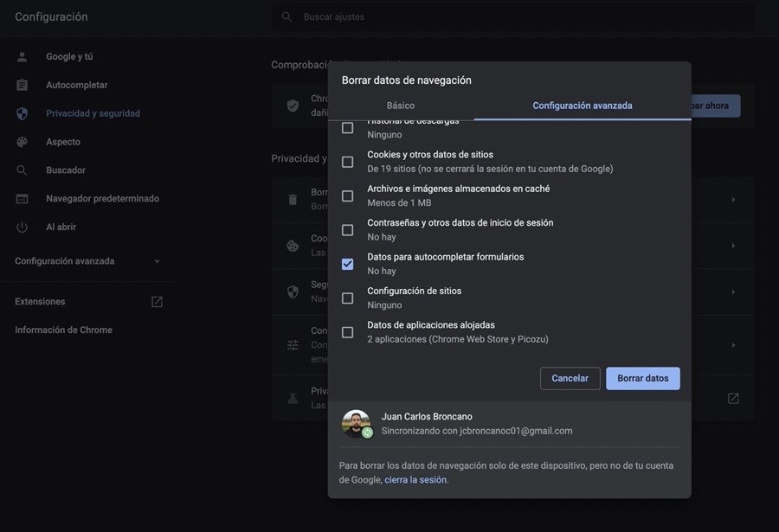Click the 'Menos de 1 MB' cache text
This screenshot has width=779, height=532.
coord(399,202)
